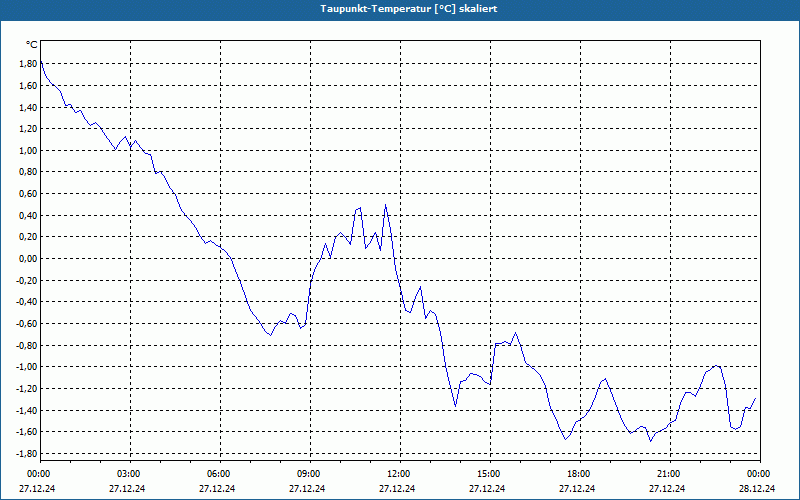Screen dimensions: 800x500
Task: Select the y-axis label '-1,40'
Action: coord(28,410)
